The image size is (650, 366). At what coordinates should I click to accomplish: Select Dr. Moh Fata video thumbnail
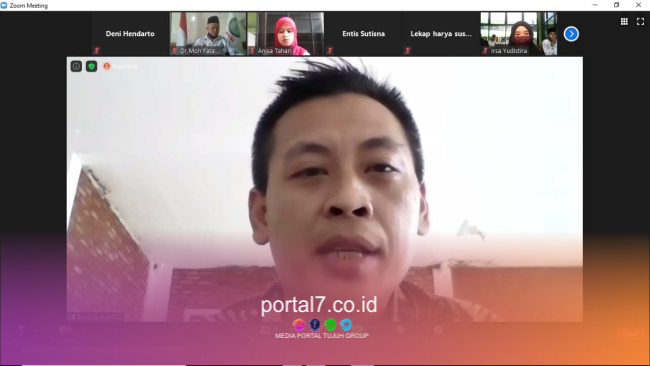click(x=208, y=34)
